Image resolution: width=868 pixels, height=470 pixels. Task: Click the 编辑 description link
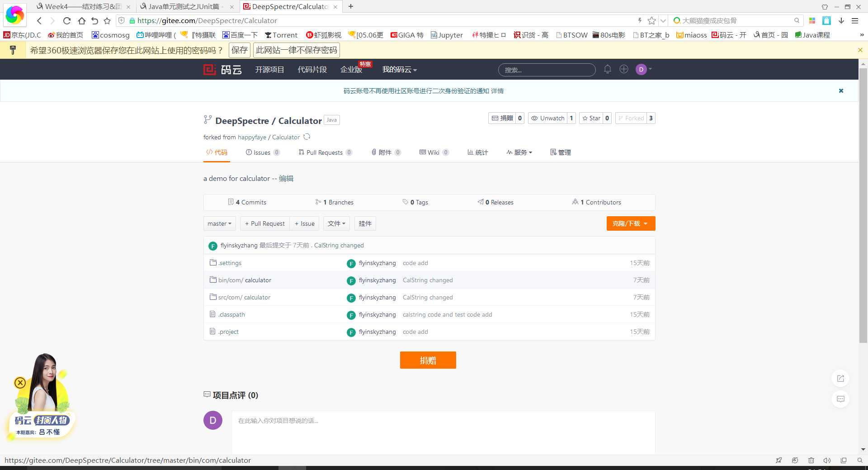[286, 179]
